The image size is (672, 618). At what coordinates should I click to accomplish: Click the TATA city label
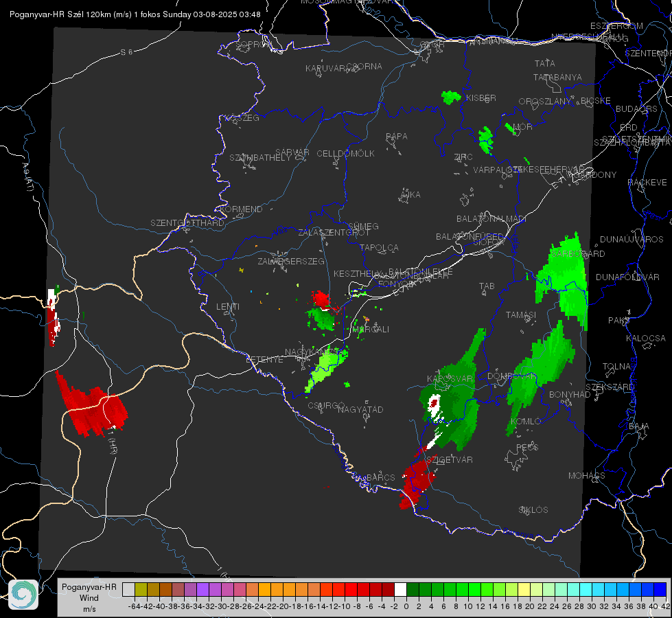(545, 63)
